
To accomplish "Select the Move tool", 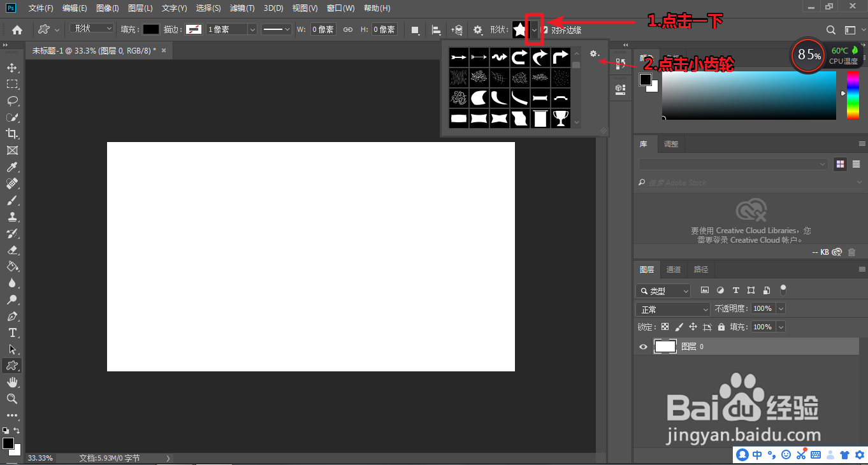I will pos(11,68).
